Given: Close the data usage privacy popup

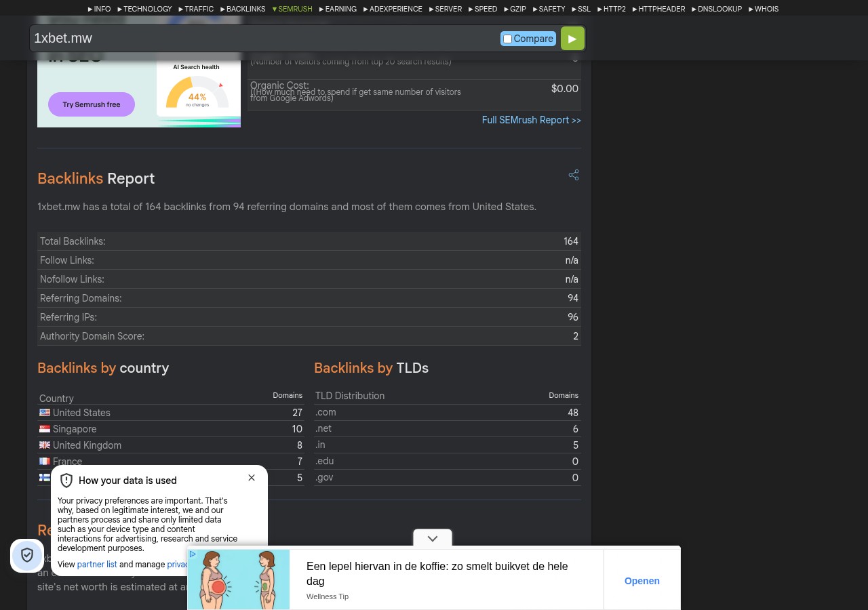Looking at the screenshot, I should pyautogui.click(x=252, y=478).
